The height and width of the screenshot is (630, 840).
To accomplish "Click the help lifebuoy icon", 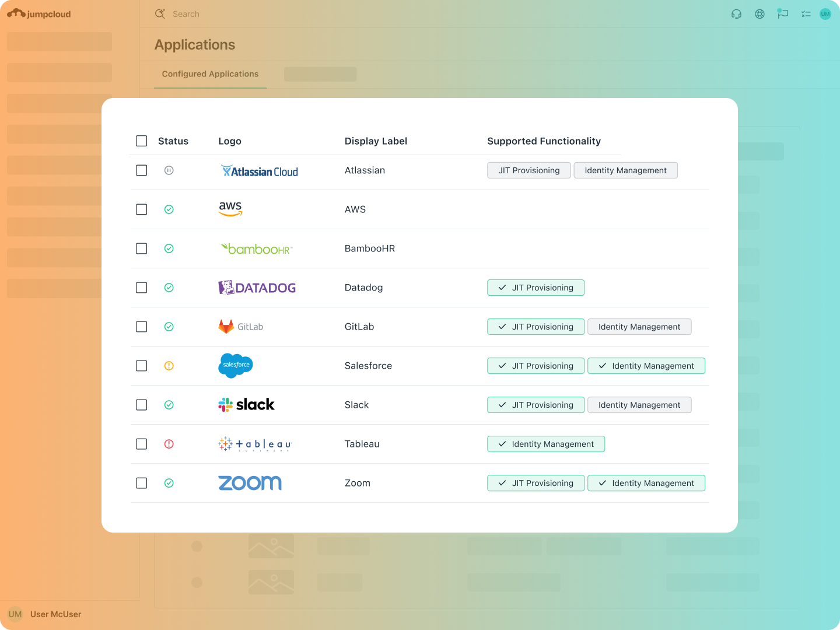I will pyautogui.click(x=759, y=14).
